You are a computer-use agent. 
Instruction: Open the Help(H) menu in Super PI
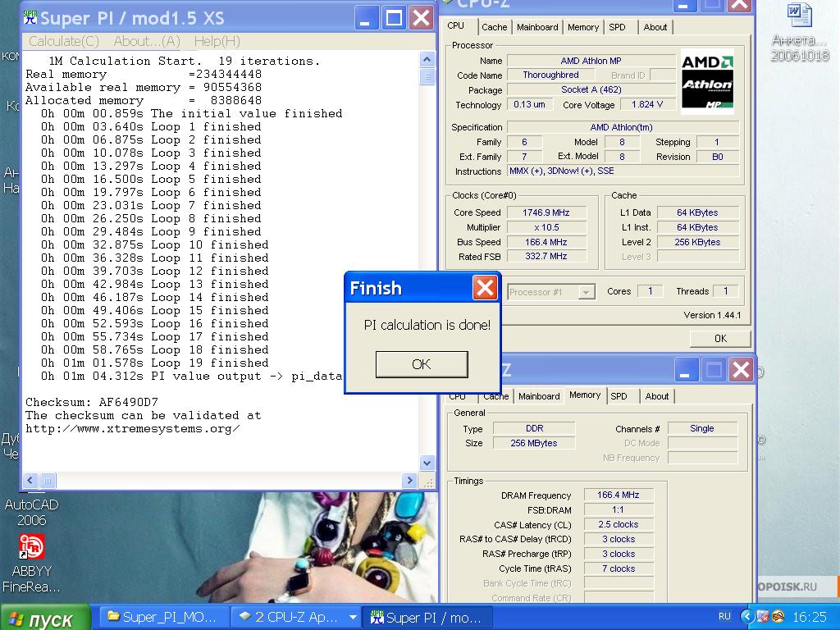pos(217,41)
